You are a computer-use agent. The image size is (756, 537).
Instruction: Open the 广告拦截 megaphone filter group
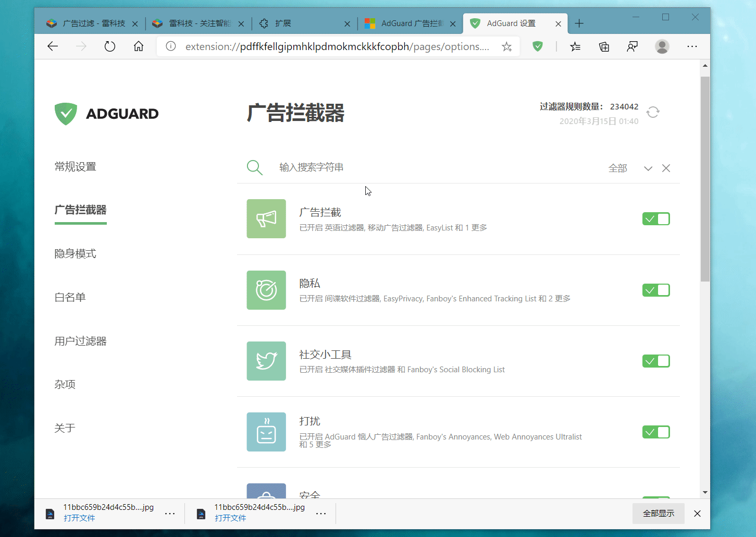266,219
